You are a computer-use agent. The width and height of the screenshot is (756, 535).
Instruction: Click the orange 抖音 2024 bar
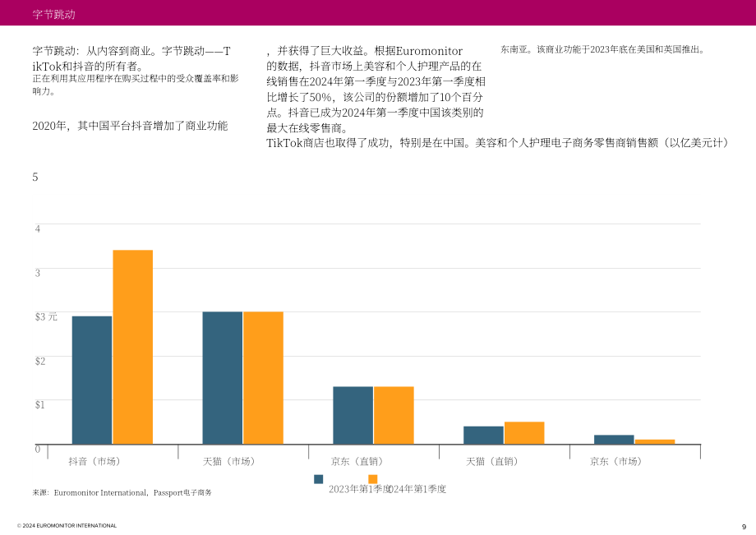click(132, 347)
